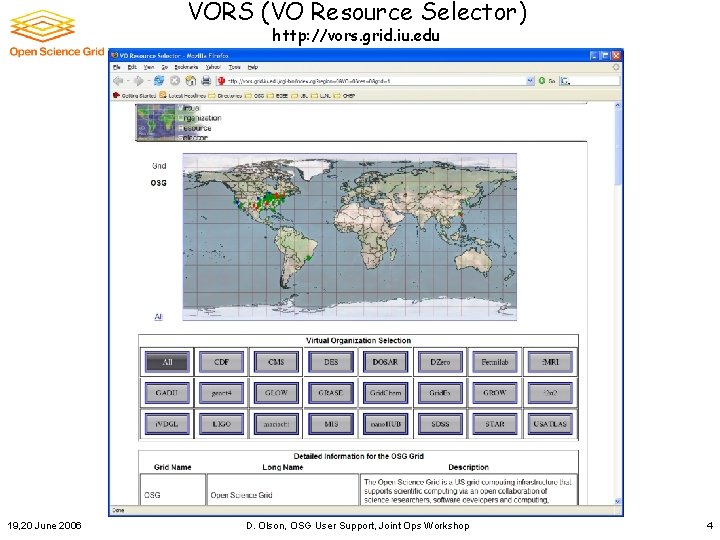Select the MIS virtual organization
720x540 pixels.
coord(331,424)
